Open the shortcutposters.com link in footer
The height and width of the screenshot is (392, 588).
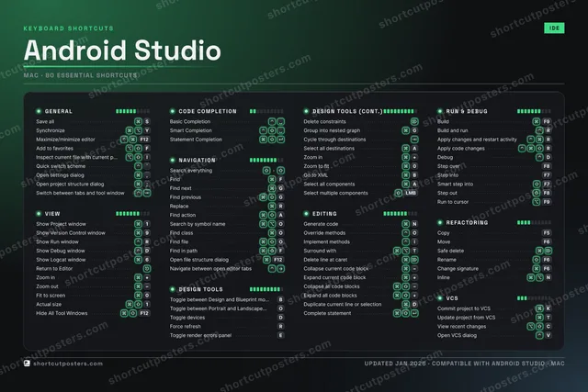[x=68, y=364]
